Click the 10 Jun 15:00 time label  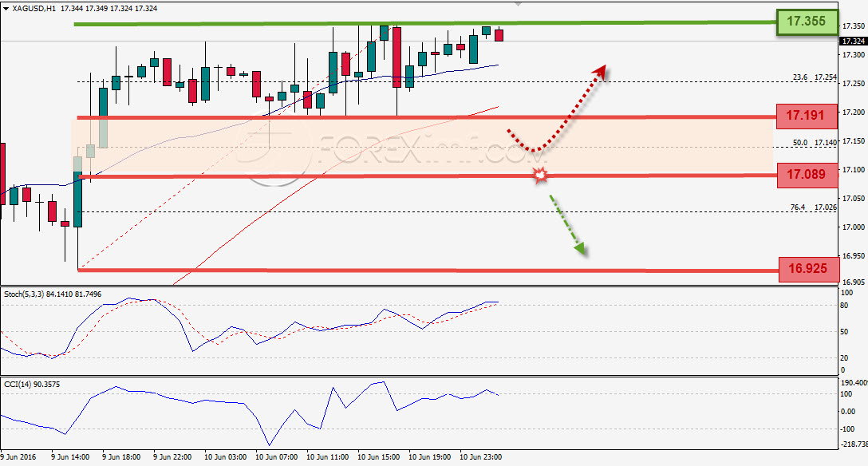tap(378, 457)
